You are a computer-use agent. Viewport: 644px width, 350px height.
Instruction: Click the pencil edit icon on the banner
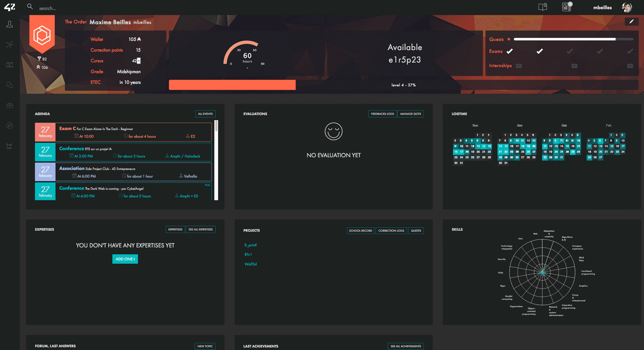click(631, 21)
